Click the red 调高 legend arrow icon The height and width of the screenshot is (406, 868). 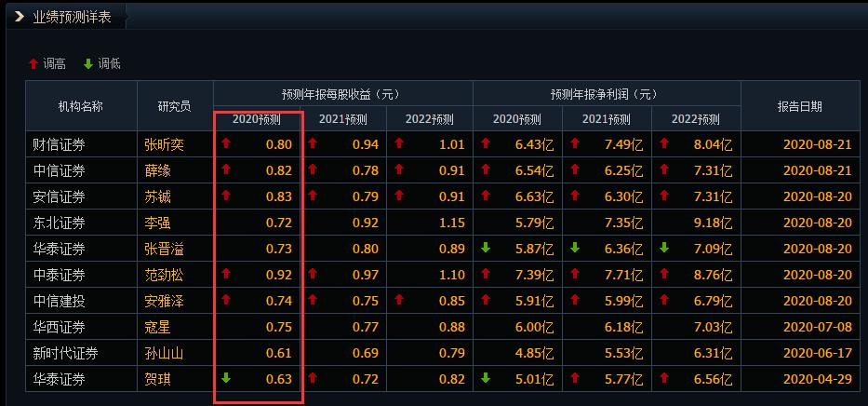click(x=33, y=64)
